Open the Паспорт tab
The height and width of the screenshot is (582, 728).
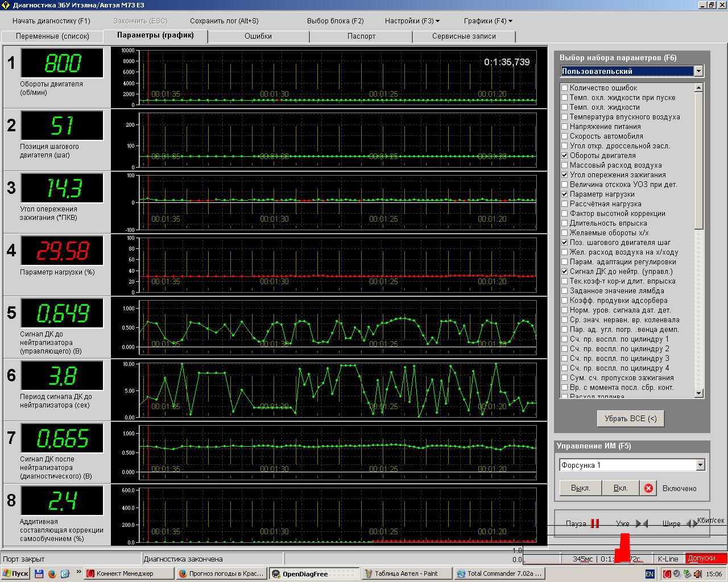pyautogui.click(x=361, y=36)
